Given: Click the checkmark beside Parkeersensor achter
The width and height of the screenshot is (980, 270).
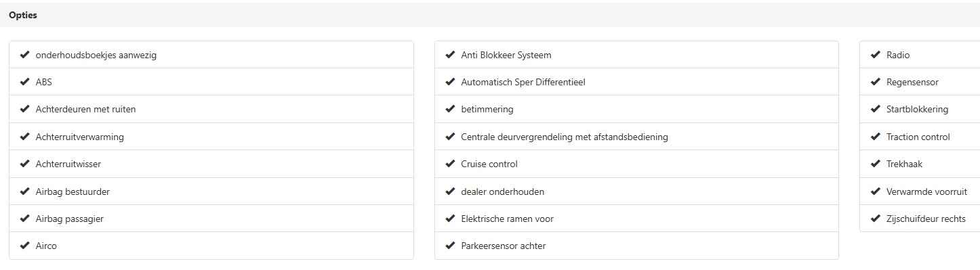Looking at the screenshot, I should point(450,246).
